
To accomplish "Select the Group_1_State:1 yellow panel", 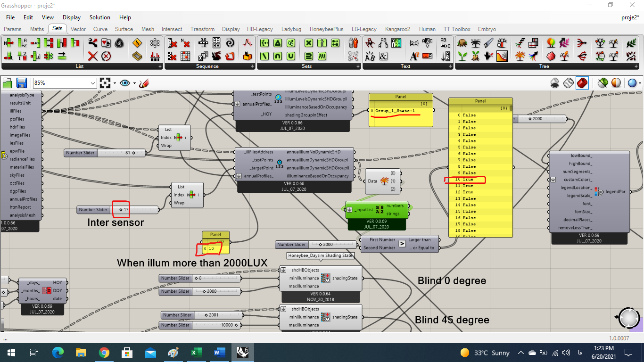I will (401, 110).
